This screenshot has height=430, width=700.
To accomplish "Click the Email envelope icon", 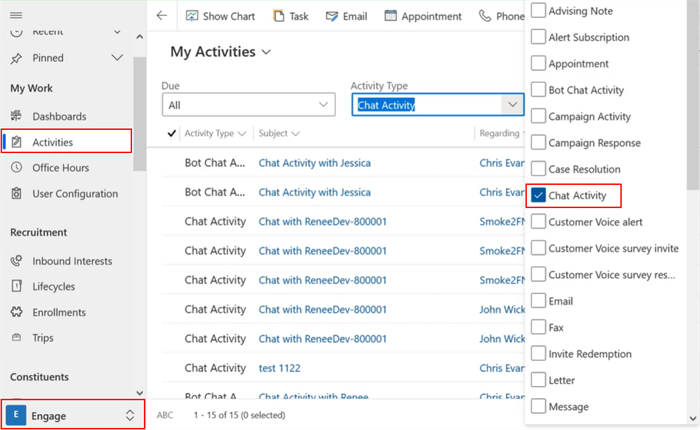I will [x=332, y=17].
